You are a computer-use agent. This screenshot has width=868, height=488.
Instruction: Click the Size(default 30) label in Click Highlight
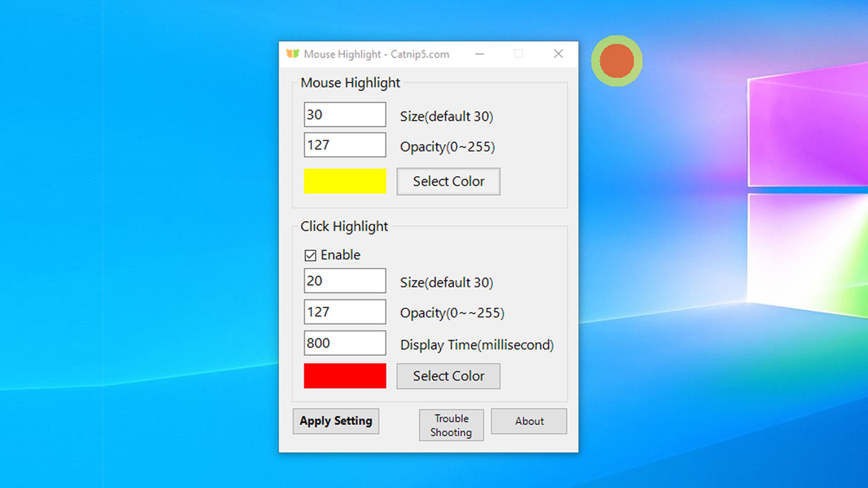pos(446,283)
